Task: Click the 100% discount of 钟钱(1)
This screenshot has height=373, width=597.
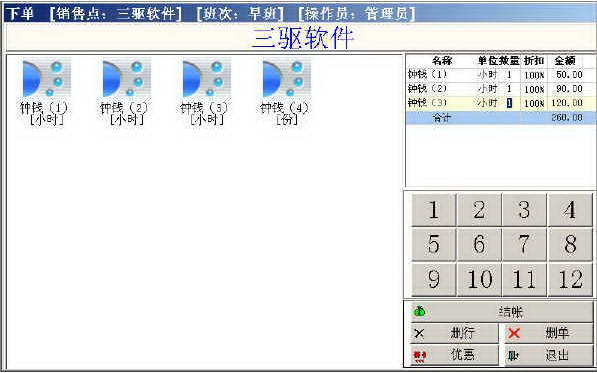Action: 534,75
